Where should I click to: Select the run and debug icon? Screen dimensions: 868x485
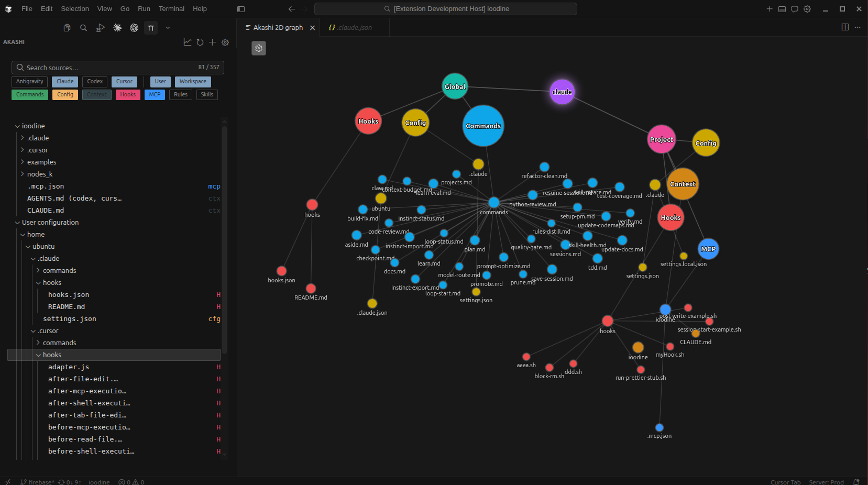click(x=100, y=27)
